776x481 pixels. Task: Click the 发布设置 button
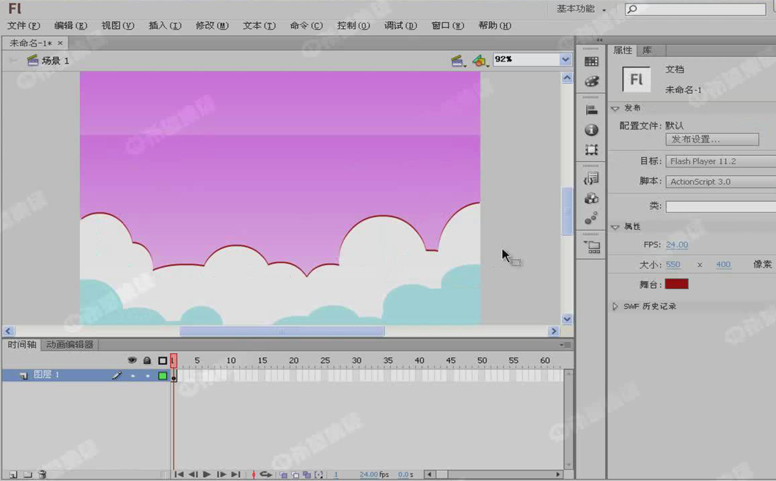[x=708, y=139]
